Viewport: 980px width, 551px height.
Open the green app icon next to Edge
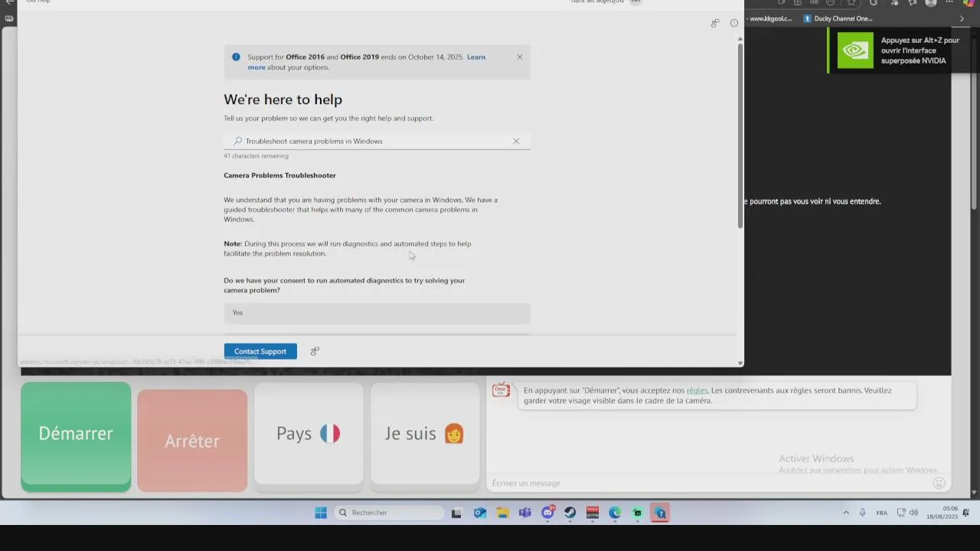pos(637,513)
